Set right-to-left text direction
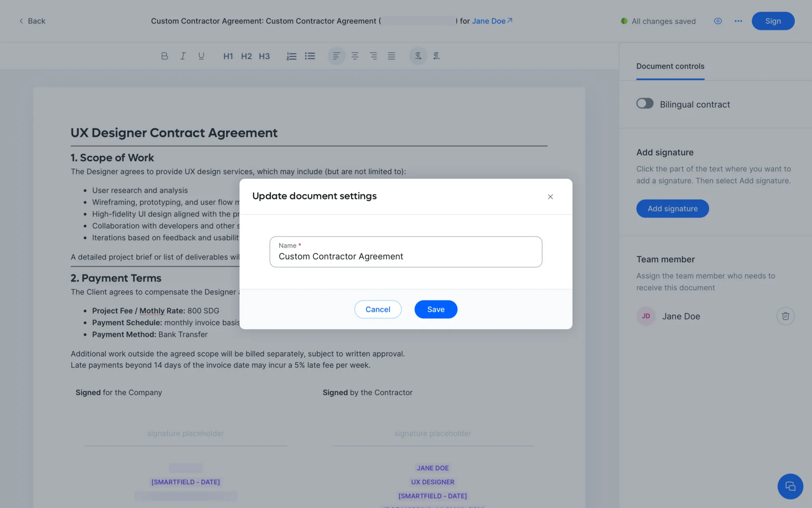Image resolution: width=812 pixels, height=508 pixels. coord(436,56)
